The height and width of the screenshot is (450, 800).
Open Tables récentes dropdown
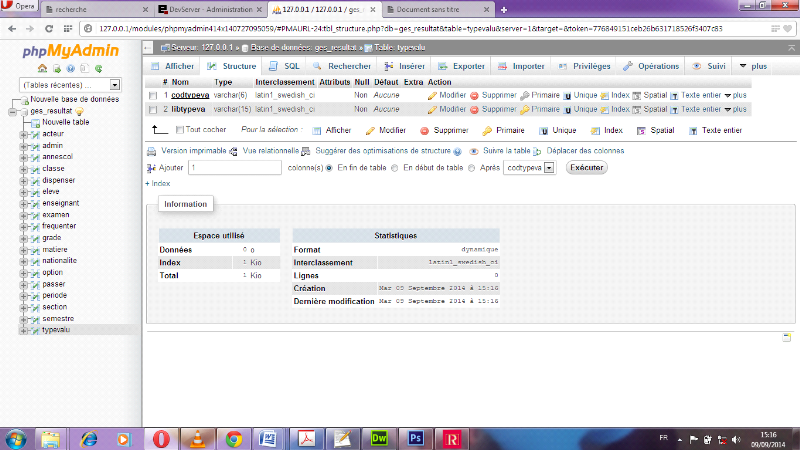click(70, 85)
